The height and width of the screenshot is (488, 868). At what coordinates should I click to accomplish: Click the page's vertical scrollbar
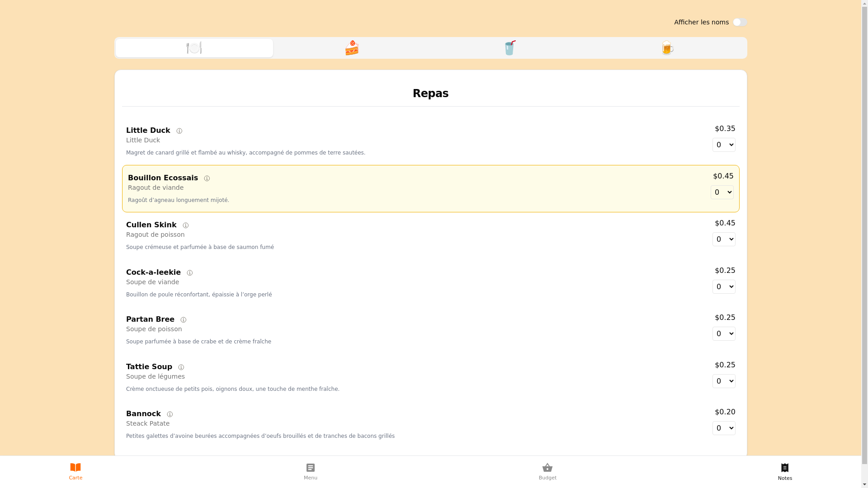[x=864, y=226]
